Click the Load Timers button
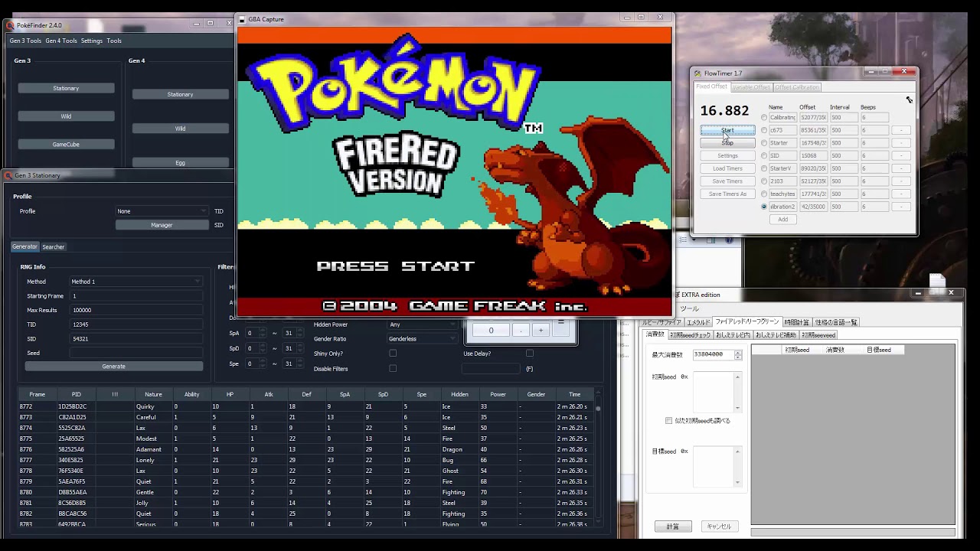 click(727, 168)
